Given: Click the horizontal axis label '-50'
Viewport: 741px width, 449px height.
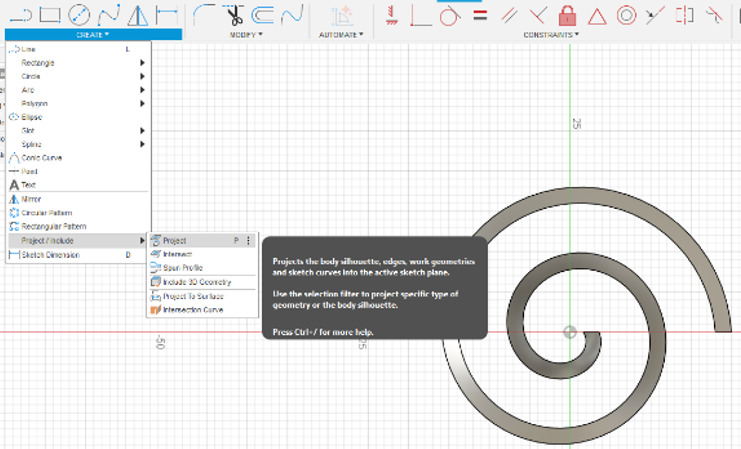Looking at the screenshot, I should [x=160, y=343].
